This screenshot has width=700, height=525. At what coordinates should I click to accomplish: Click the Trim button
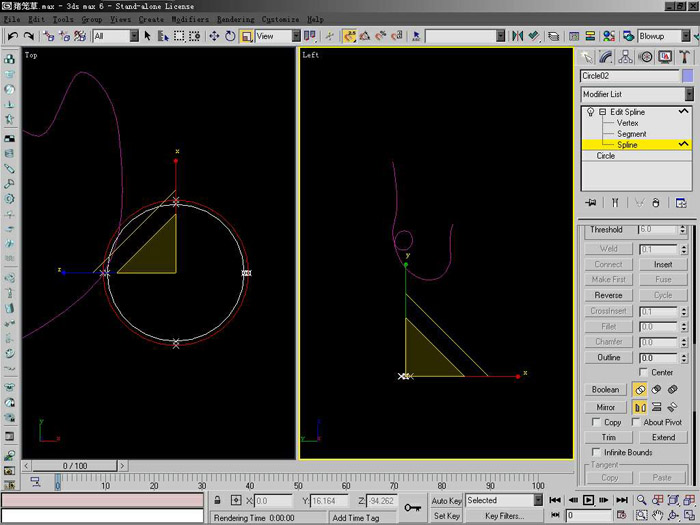(x=608, y=437)
